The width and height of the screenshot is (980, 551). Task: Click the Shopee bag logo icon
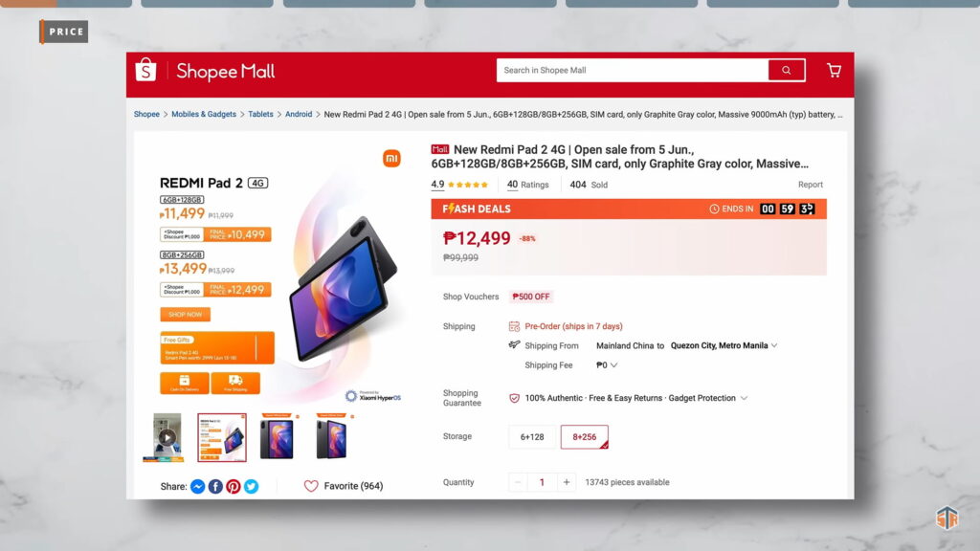145,70
